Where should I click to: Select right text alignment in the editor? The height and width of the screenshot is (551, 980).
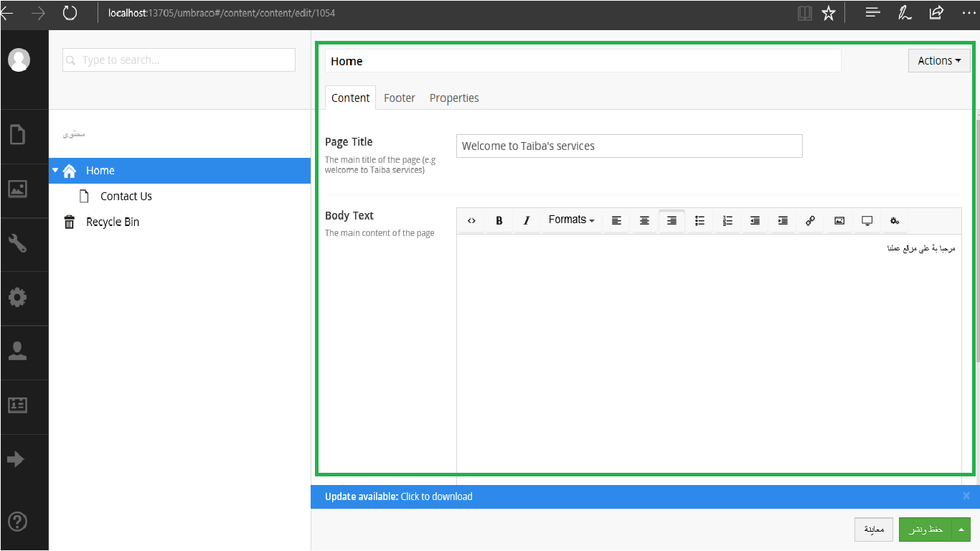pos(672,221)
